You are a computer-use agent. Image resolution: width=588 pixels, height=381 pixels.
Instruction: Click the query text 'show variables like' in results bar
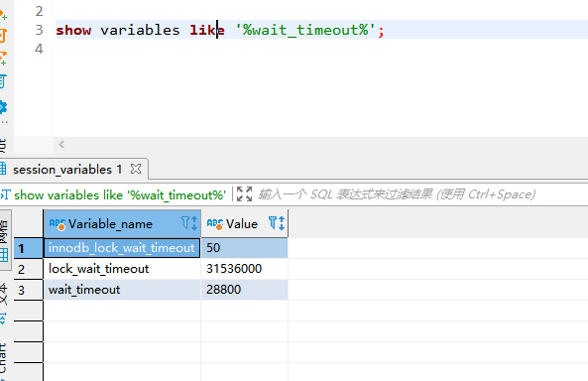click(120, 195)
